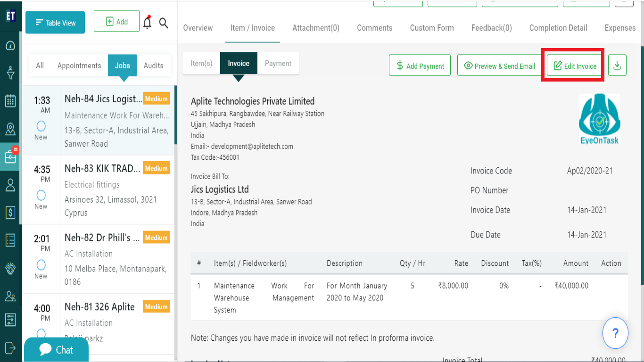Open the users group icon in sidebar

point(10,296)
